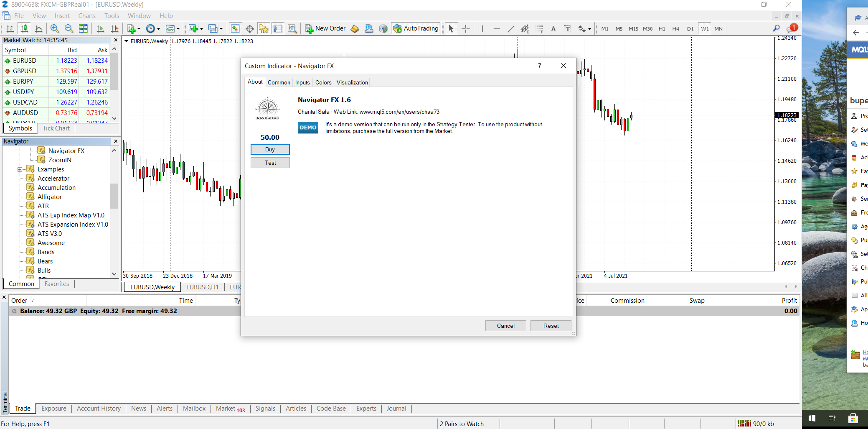Image resolution: width=868 pixels, height=429 pixels.
Task: Click the New Order button
Action: (325, 28)
